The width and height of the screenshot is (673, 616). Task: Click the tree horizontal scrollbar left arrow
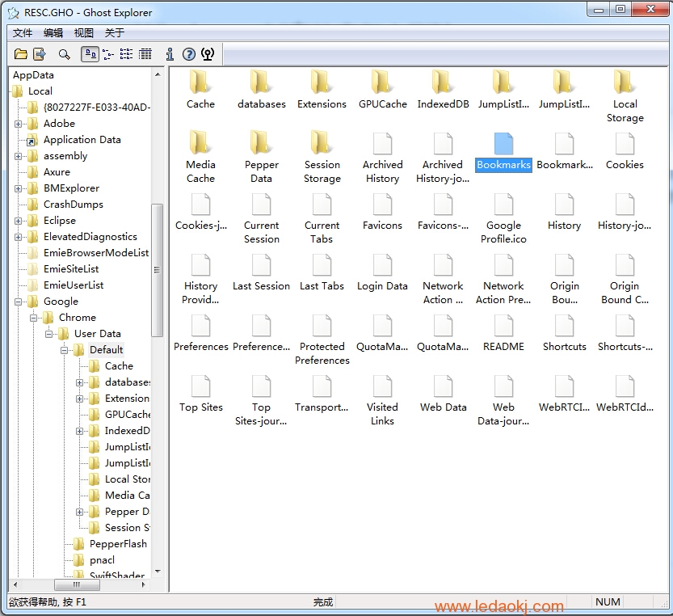tap(15, 584)
